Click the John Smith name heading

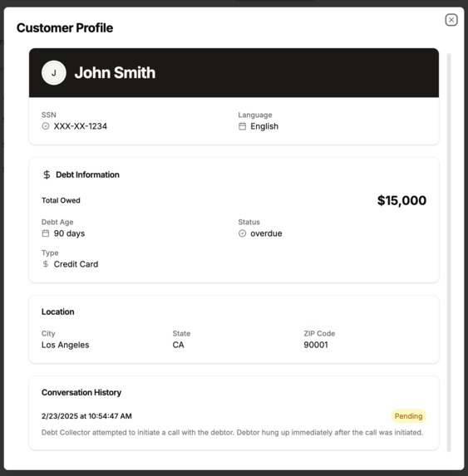pos(115,72)
